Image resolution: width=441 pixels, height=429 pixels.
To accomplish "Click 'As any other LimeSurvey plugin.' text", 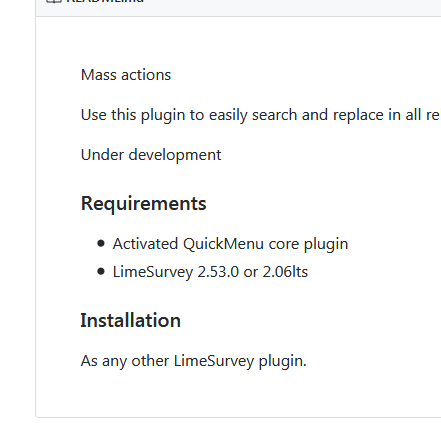I will (x=194, y=361).
